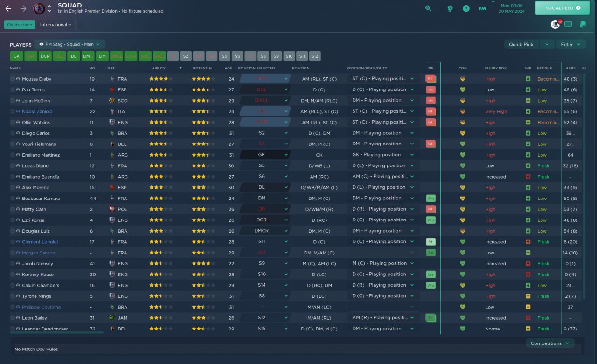
Task: Click the date and time display
Action: point(511,8)
